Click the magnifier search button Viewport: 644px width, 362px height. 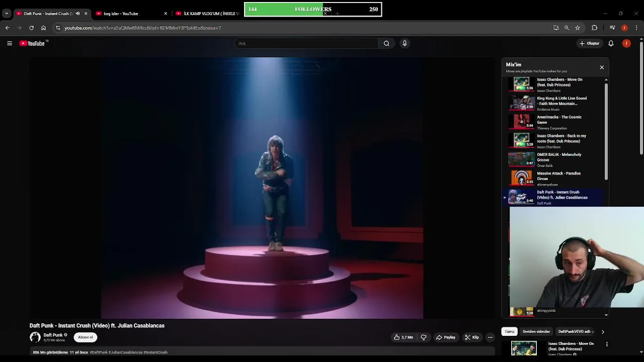click(386, 43)
